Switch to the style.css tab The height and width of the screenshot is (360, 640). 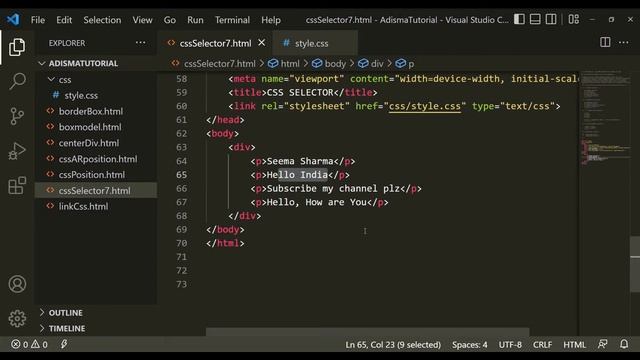tap(315, 43)
